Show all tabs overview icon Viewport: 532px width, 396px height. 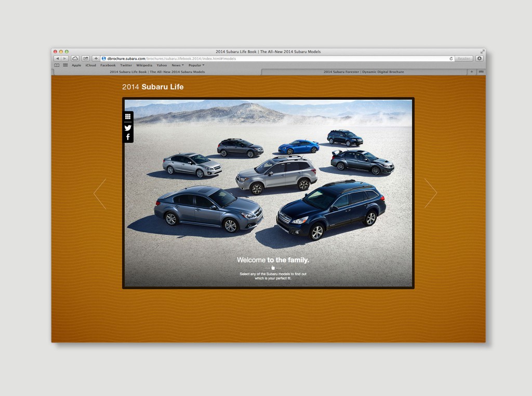click(x=481, y=72)
